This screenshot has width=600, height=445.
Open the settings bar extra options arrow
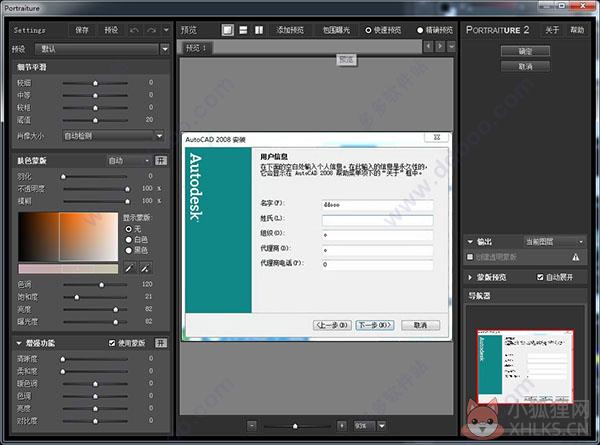(x=166, y=30)
